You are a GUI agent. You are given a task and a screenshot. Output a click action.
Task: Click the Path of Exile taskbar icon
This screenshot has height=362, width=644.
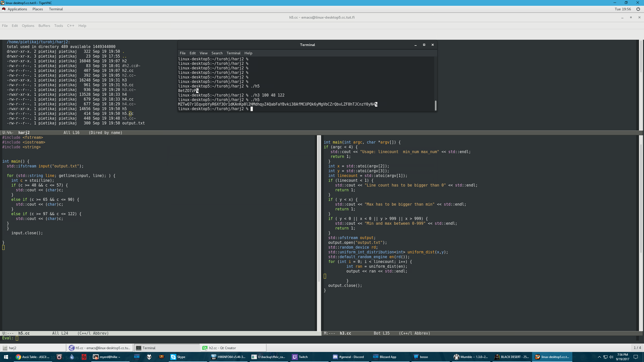coord(162,357)
